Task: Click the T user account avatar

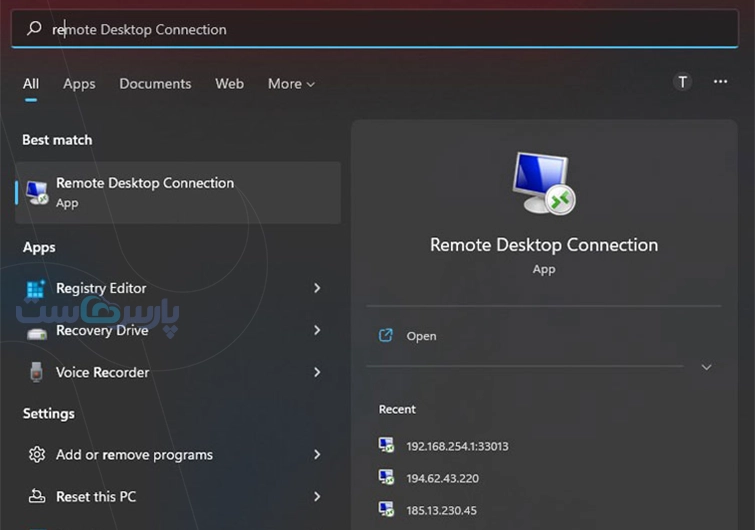Action: (682, 82)
